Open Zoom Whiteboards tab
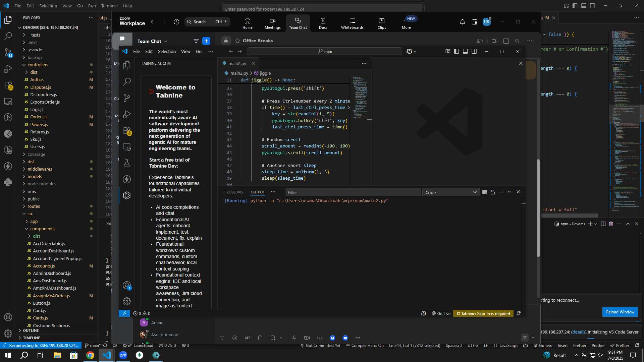This screenshot has height=362, width=644. (x=352, y=23)
